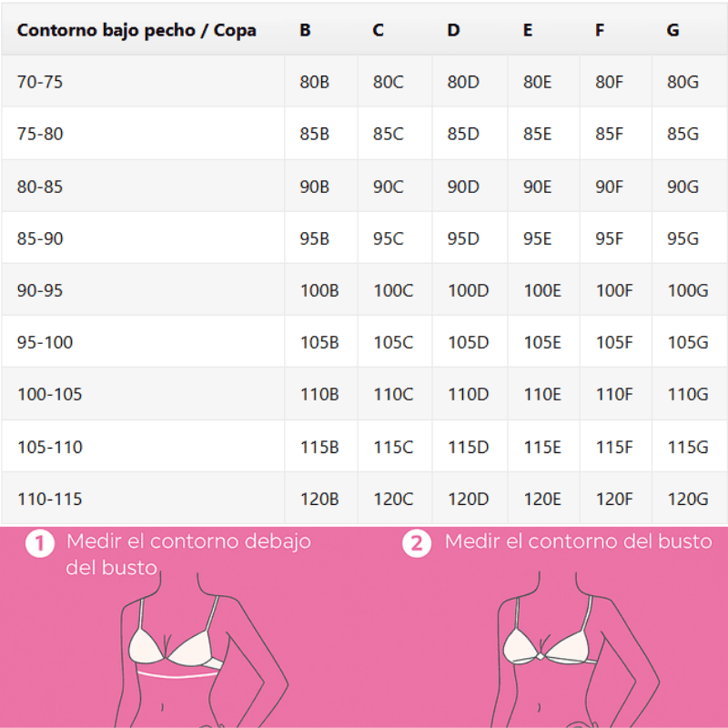Click column header B
The image size is (728, 728).
point(305,30)
